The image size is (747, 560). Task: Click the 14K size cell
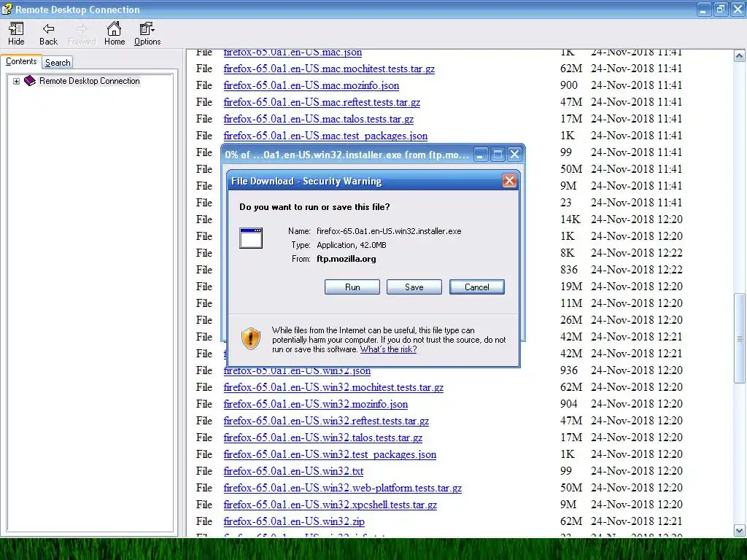coord(570,219)
